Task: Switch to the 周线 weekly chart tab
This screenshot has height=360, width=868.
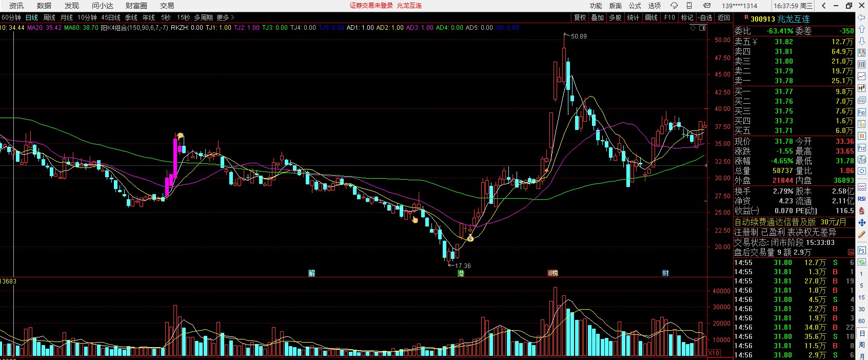Action: coord(49,17)
